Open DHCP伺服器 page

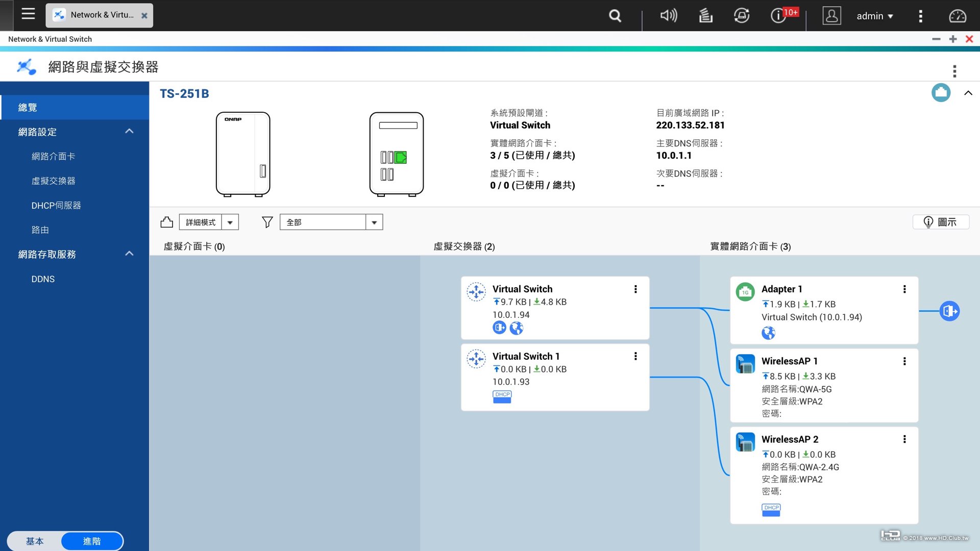(56, 205)
